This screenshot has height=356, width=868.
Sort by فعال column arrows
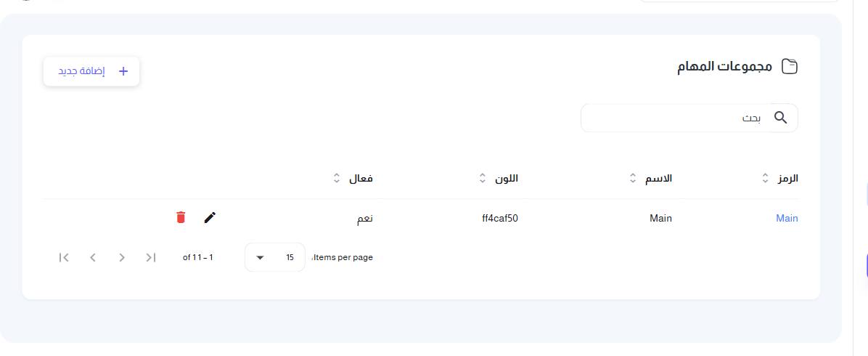[336, 178]
